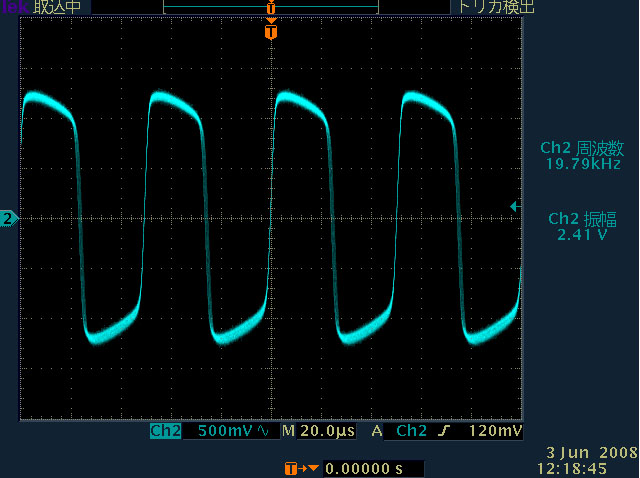Click the orange trigger position T marker
Viewport: 640px width, 478px height.
pos(270,32)
